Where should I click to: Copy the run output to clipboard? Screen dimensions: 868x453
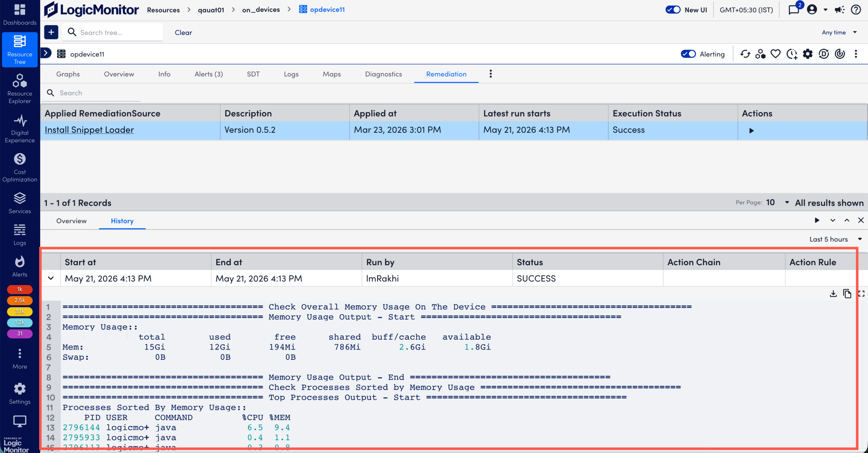click(847, 294)
